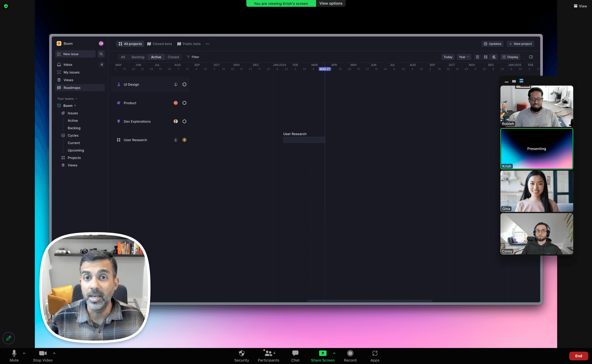Image resolution: width=592 pixels, height=364 pixels.
Task: End the Zoom meeting
Action: pyautogui.click(x=578, y=356)
